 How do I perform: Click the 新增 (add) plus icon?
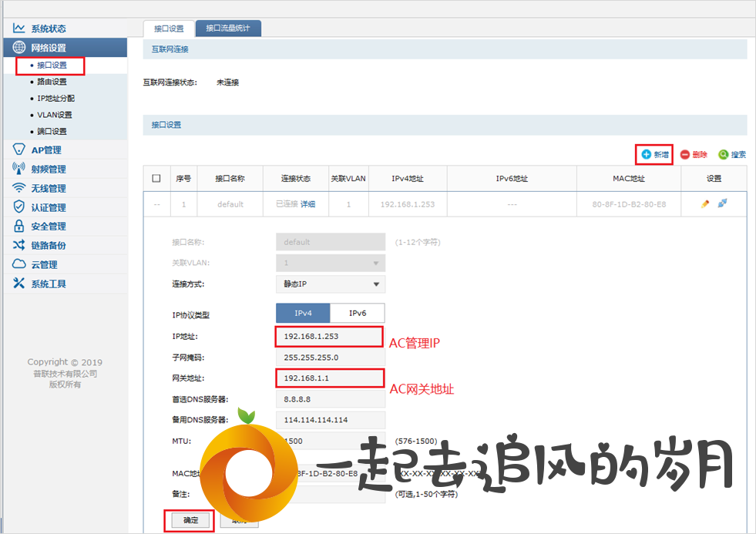pos(646,155)
